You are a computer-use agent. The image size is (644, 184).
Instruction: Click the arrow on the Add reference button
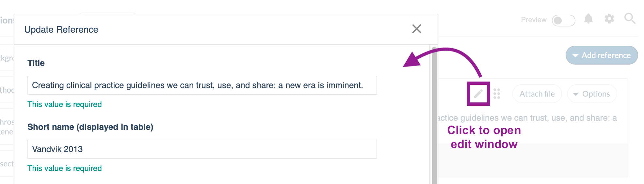pyautogui.click(x=575, y=56)
